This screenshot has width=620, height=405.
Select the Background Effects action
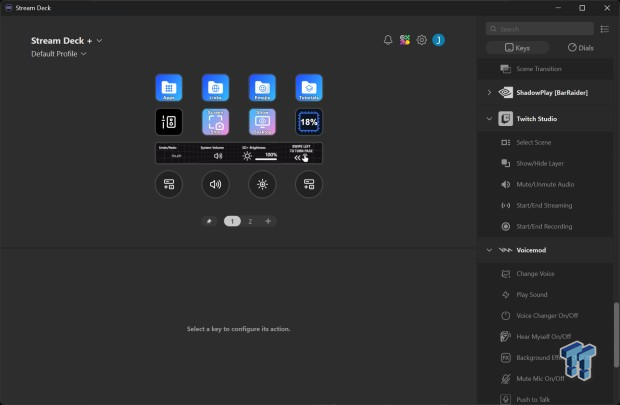coord(546,358)
